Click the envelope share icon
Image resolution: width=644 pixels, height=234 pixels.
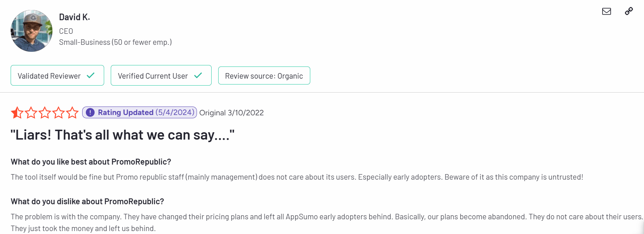[x=606, y=11]
